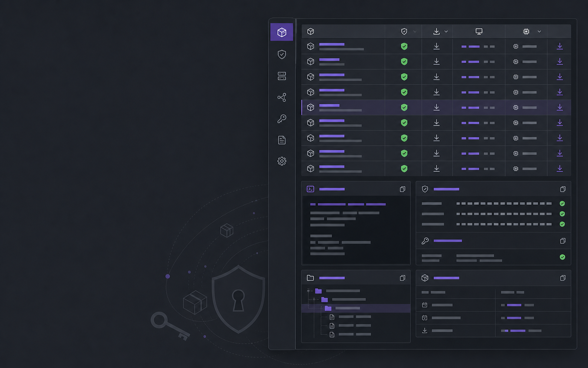This screenshot has height=368, width=588.
Task: Select the highlighted package row's cube icon
Action: [x=311, y=107]
